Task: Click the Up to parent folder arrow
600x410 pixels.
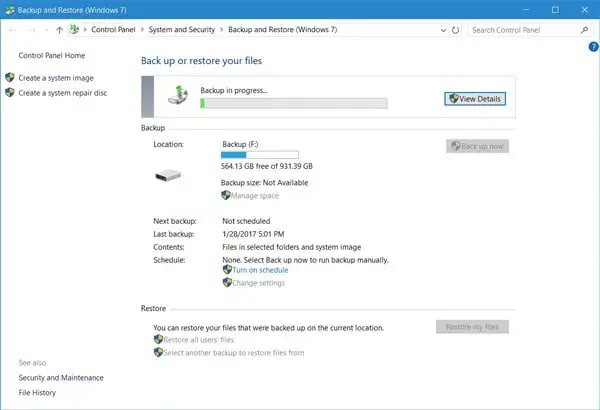Action: [60, 30]
